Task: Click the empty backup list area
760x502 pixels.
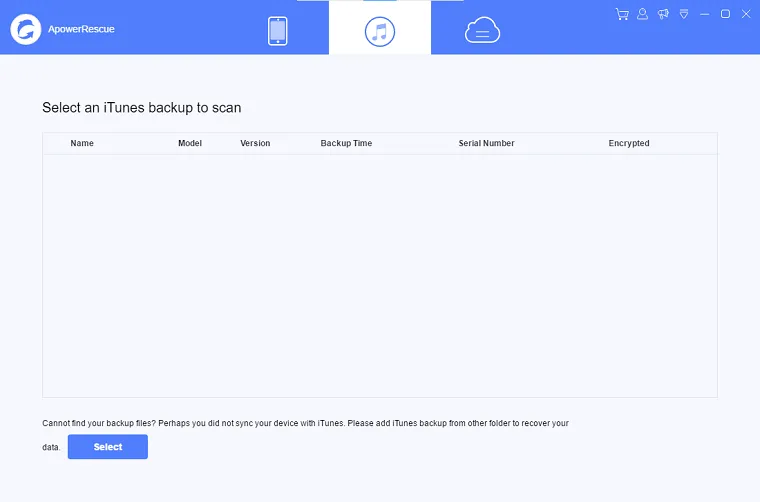Action: (x=380, y=275)
